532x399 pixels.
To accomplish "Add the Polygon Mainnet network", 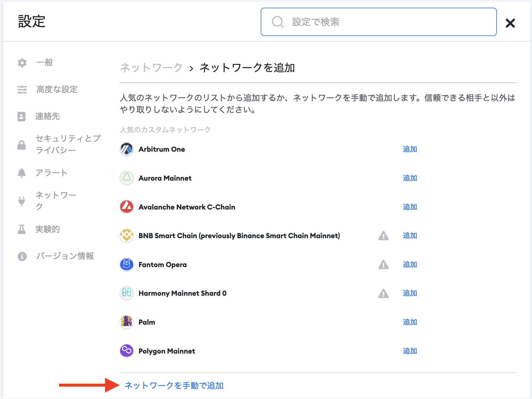I will click(x=410, y=351).
